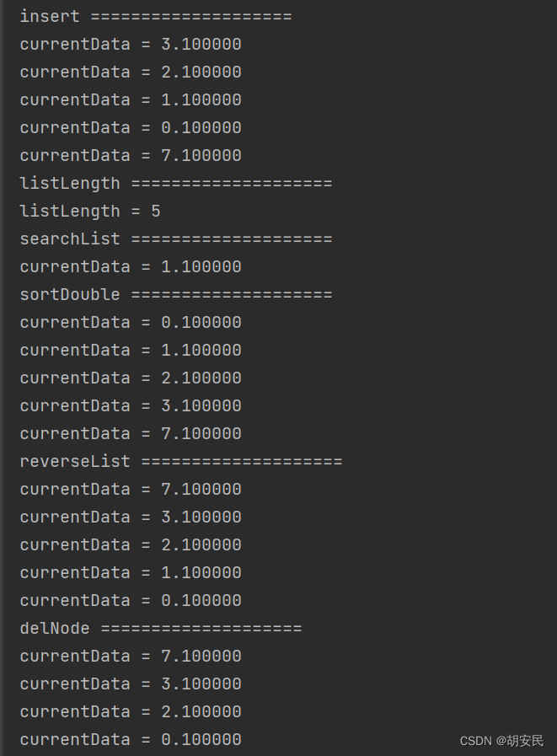Click the 'reverseList' header line
557x756 pixels.
point(180,461)
